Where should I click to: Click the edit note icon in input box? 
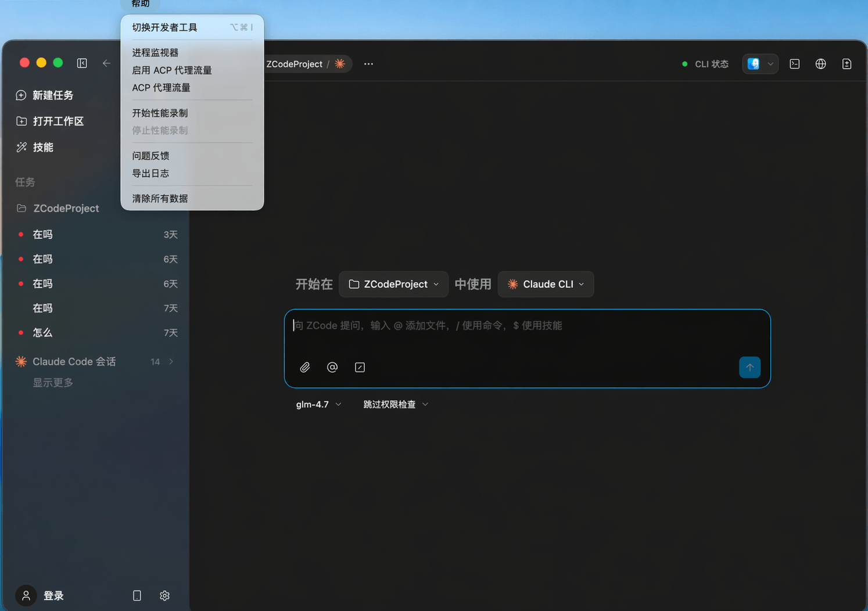(360, 367)
